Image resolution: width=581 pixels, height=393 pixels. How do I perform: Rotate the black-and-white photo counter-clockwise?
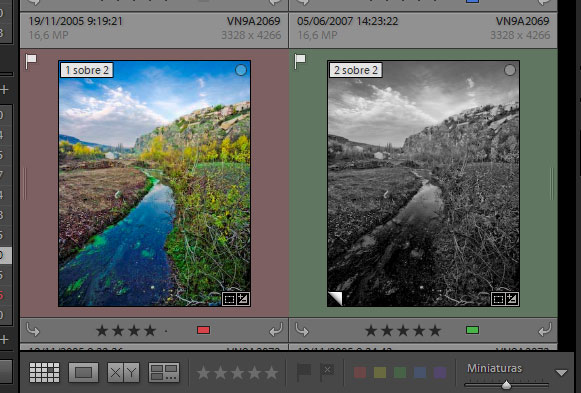302,329
